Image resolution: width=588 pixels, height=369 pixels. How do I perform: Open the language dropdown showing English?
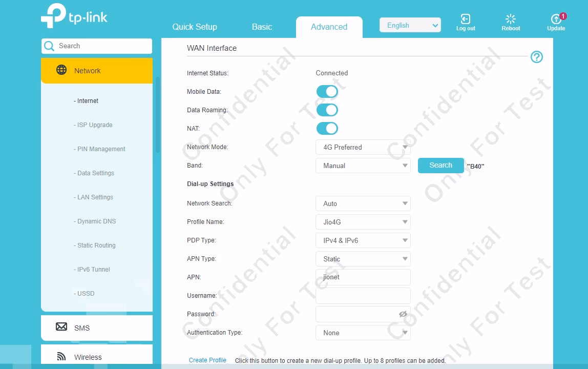coord(410,25)
